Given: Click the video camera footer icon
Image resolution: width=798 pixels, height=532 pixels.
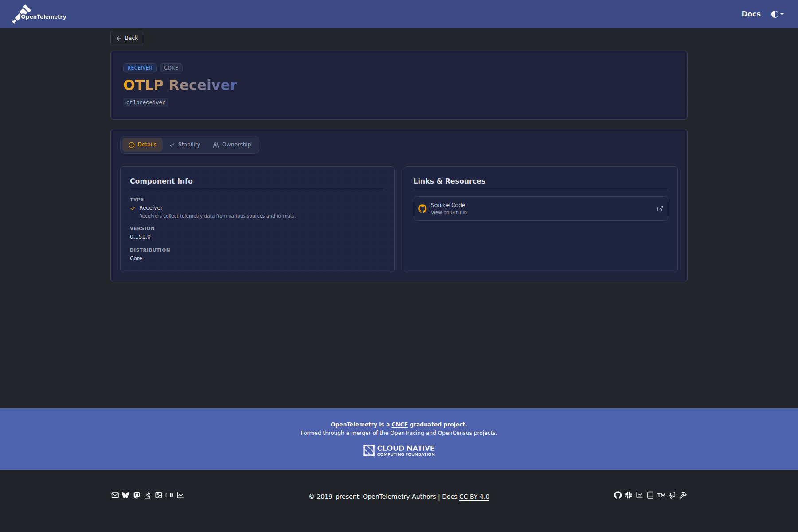Looking at the screenshot, I should click(169, 495).
